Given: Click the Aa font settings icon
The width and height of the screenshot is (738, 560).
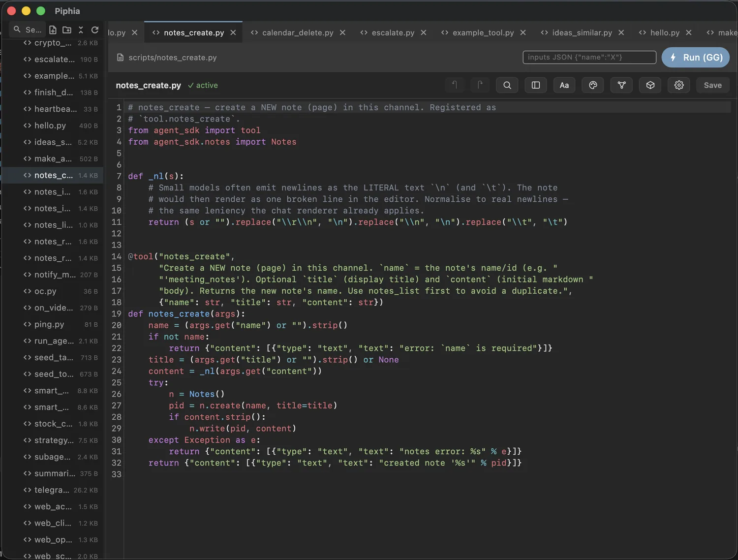Looking at the screenshot, I should coord(564,85).
